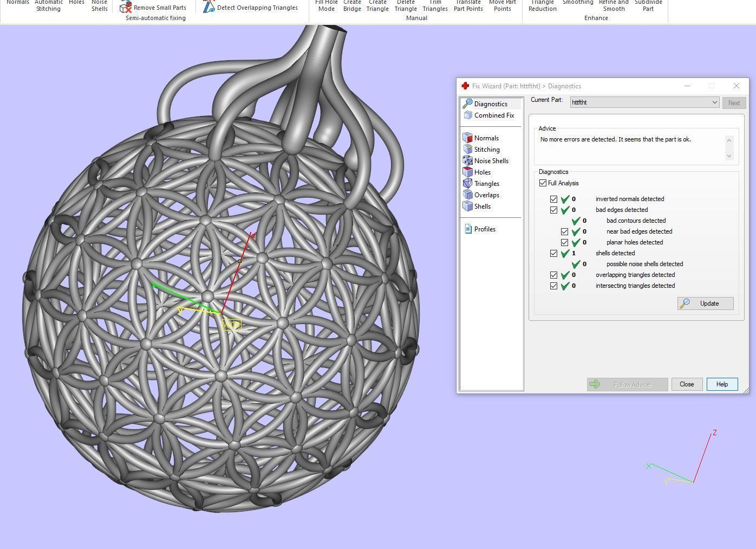Click the Smoothing ribbon item
The width and height of the screenshot is (756, 549).
coord(578,3)
